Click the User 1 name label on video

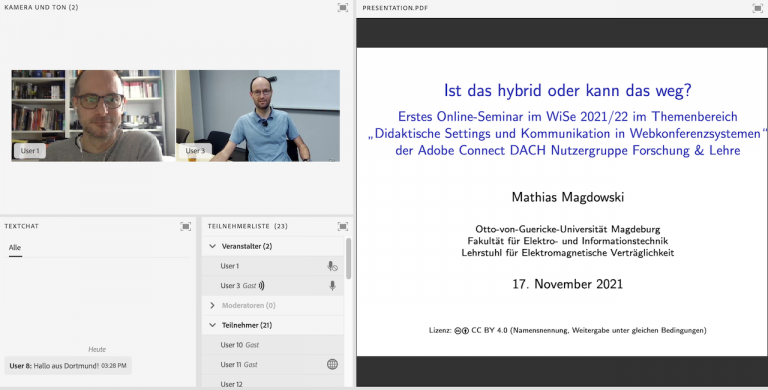pos(30,151)
